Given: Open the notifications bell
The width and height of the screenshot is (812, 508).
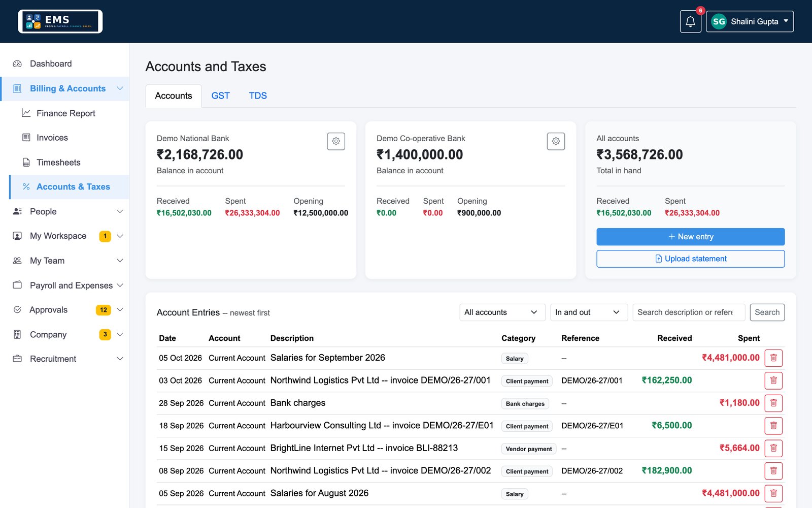Looking at the screenshot, I should (x=690, y=21).
